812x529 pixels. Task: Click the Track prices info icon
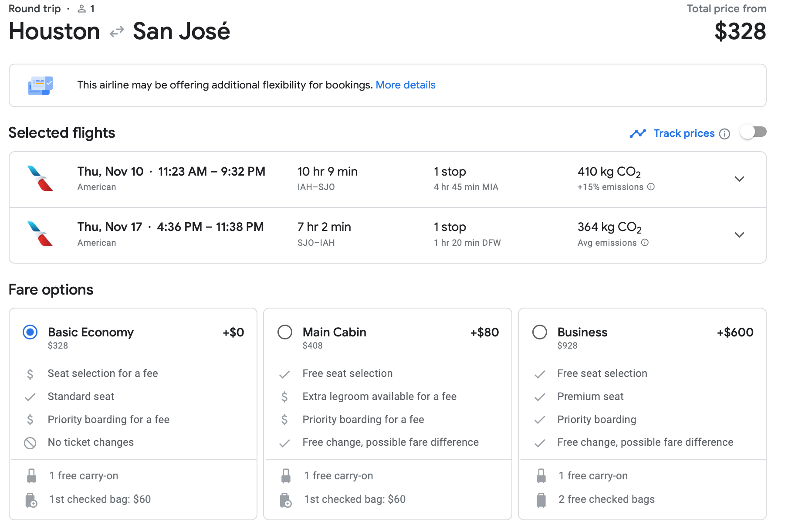pos(724,134)
